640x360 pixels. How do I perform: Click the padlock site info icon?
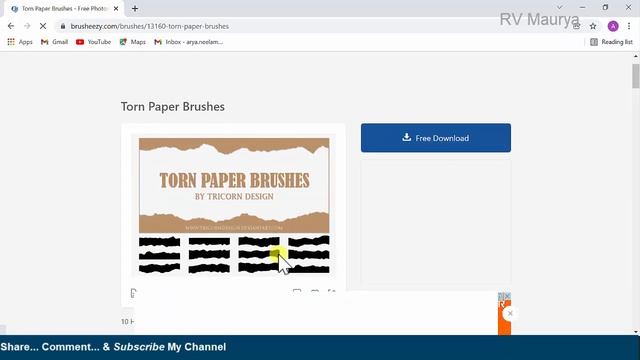point(62,26)
